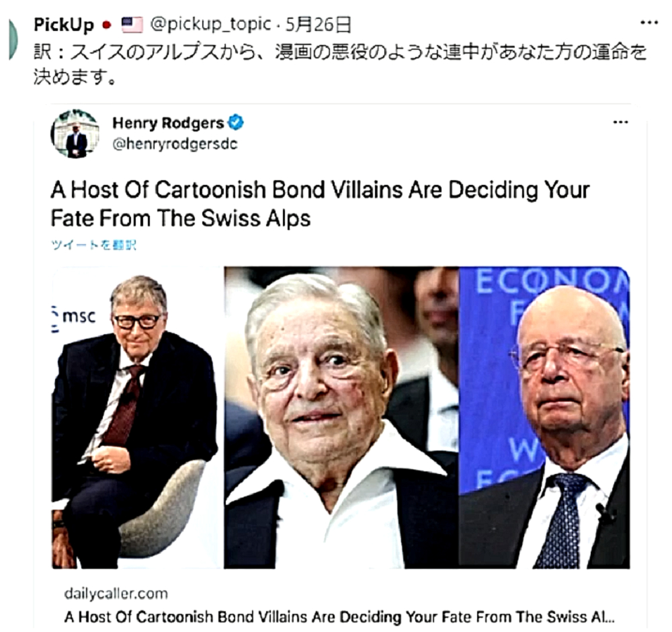The image size is (672, 632).
Task: Open Henry Rodgers' profile avatar
Action: click(x=75, y=134)
